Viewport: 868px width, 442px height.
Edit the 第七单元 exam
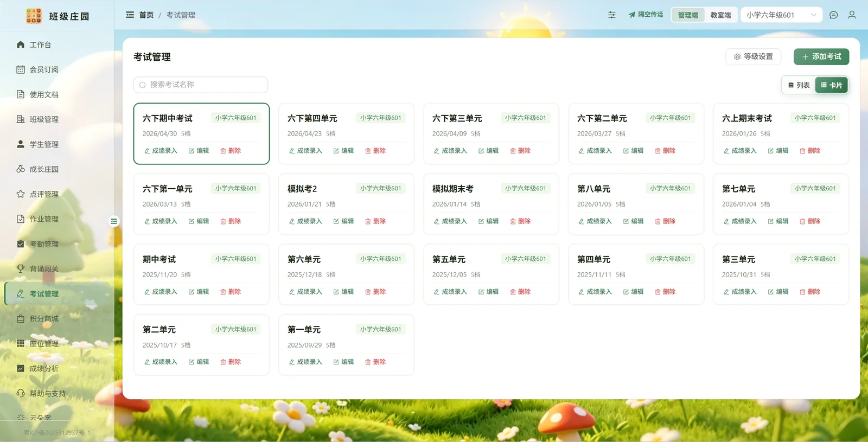pyautogui.click(x=778, y=221)
